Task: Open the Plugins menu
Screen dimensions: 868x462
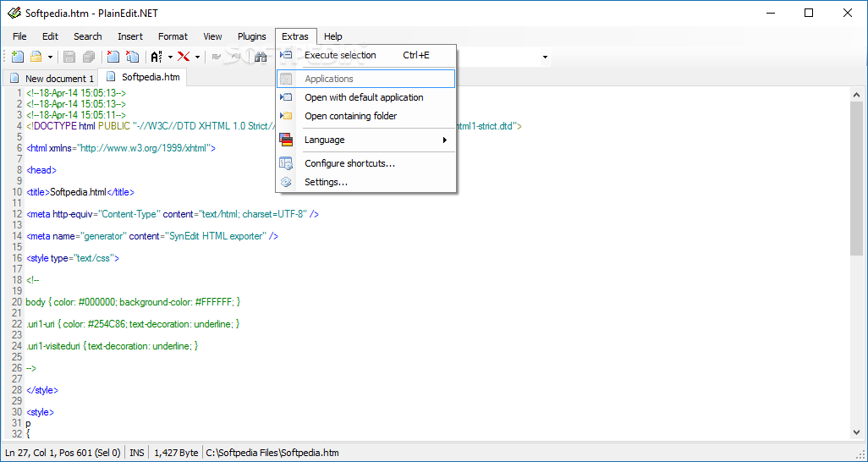Action: pyautogui.click(x=252, y=36)
